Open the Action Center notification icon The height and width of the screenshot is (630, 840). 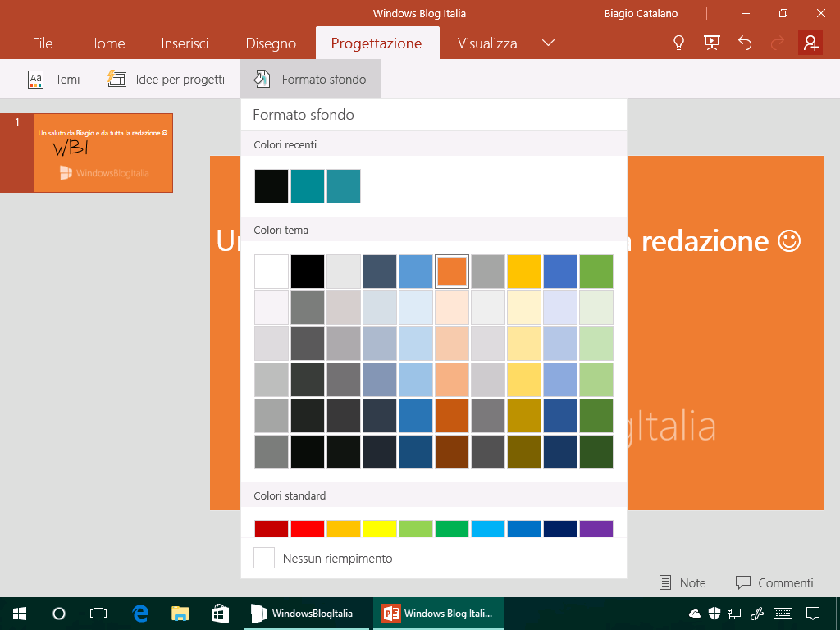click(x=813, y=614)
